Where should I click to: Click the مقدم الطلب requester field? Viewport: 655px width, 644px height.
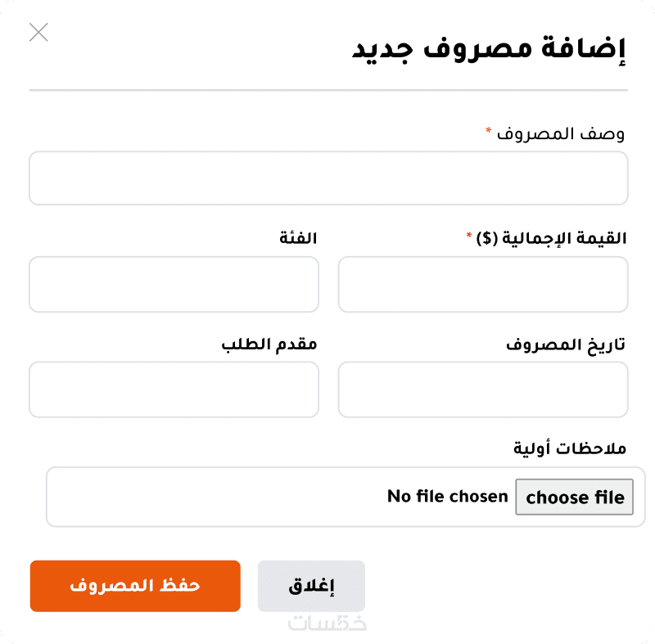click(174, 390)
